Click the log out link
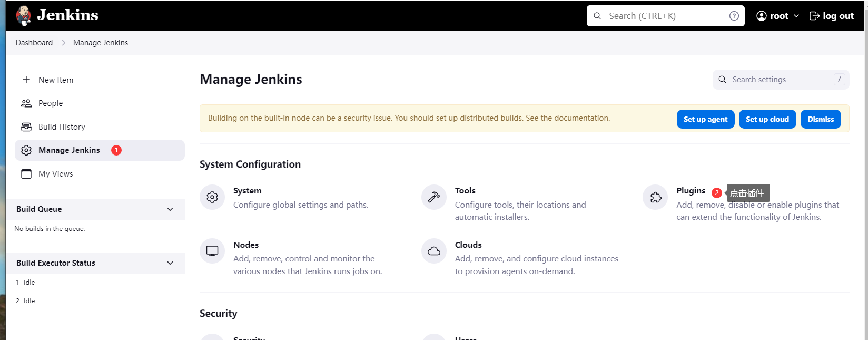This screenshot has width=868, height=340. click(x=832, y=16)
